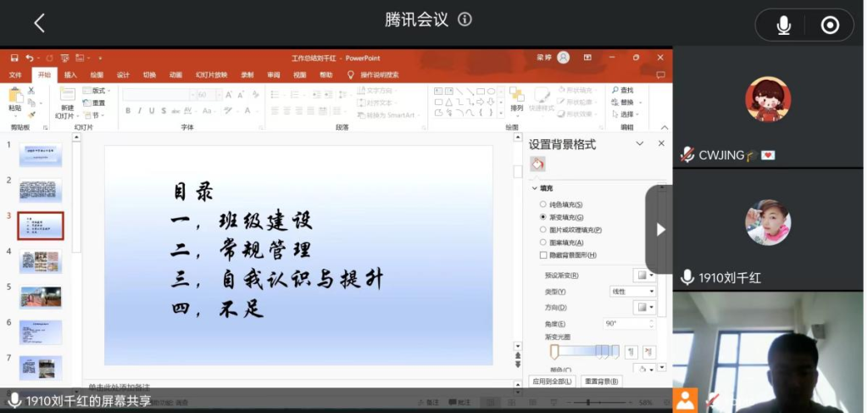Open the gradient type (类型) dropdown
The image size is (868, 413).
[632, 291]
